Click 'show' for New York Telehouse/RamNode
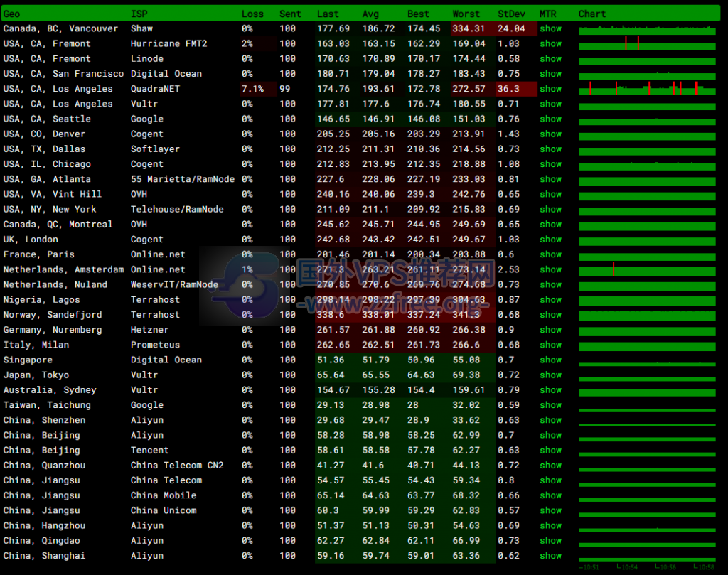 point(551,209)
